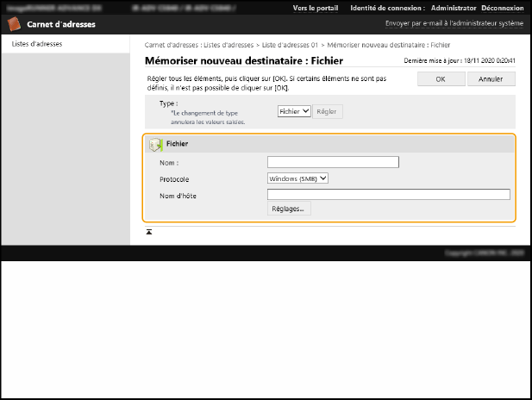Select Listes d'adresses in the breadcrumb
Image resolution: width=532 pixels, height=400 pixels.
(x=223, y=44)
